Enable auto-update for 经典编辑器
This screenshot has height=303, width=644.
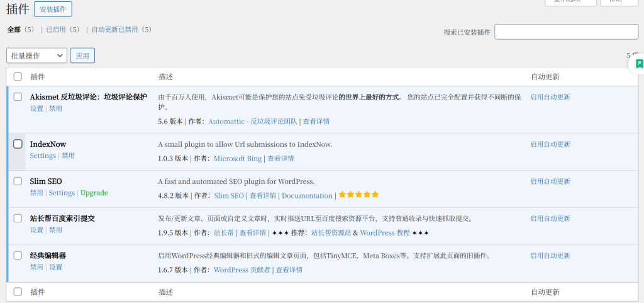coord(550,255)
